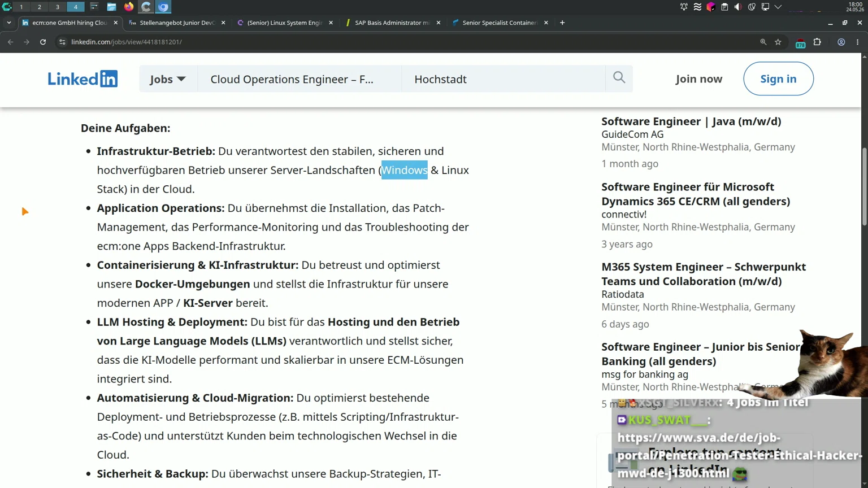Open the Software Engineer Junior bis Senior Banking job

701,354
